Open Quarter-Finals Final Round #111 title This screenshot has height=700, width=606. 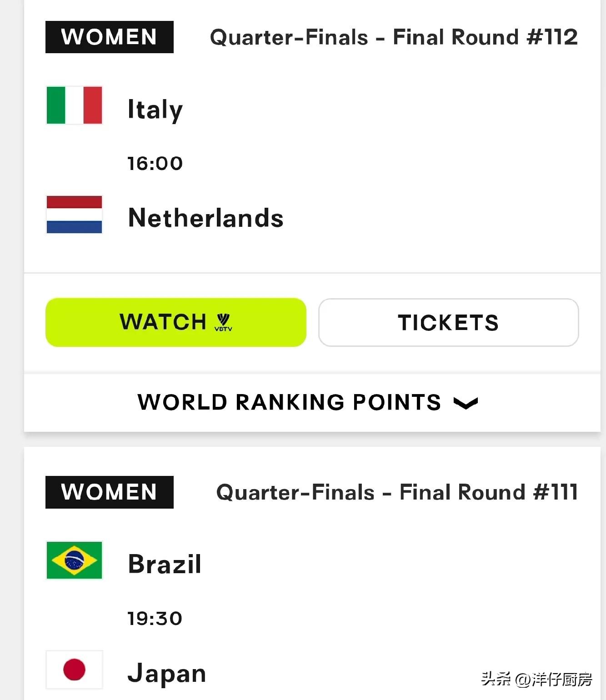pyautogui.click(x=397, y=492)
